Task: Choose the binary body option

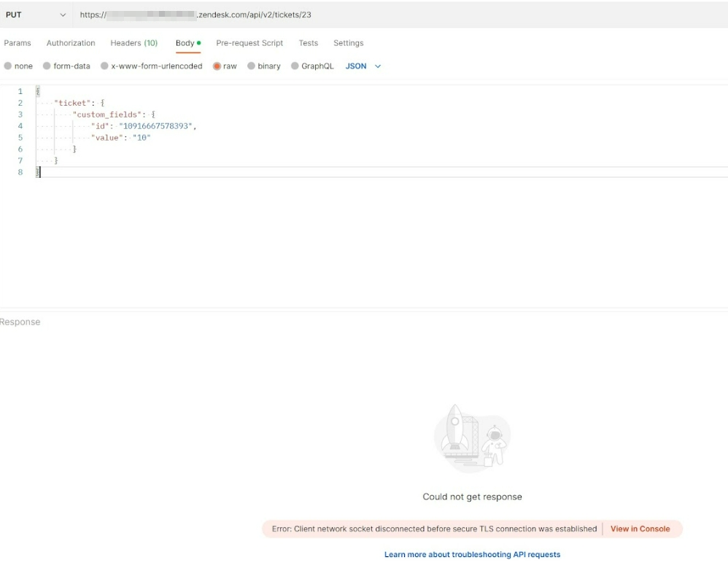Action: tap(252, 66)
